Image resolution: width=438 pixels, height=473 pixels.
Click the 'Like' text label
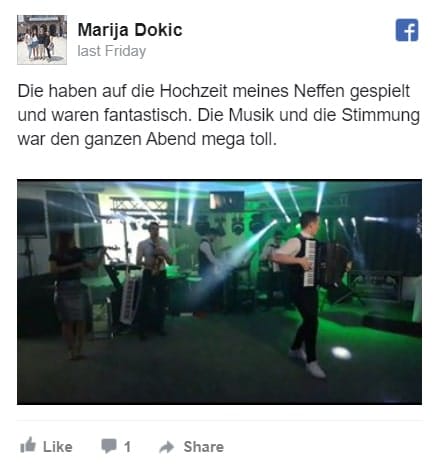click(58, 447)
